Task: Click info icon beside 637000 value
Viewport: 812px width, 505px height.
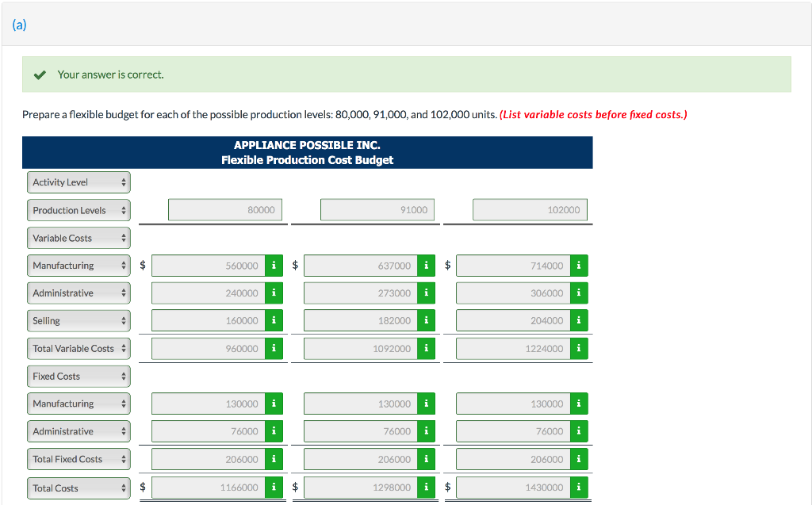Action: (426, 266)
